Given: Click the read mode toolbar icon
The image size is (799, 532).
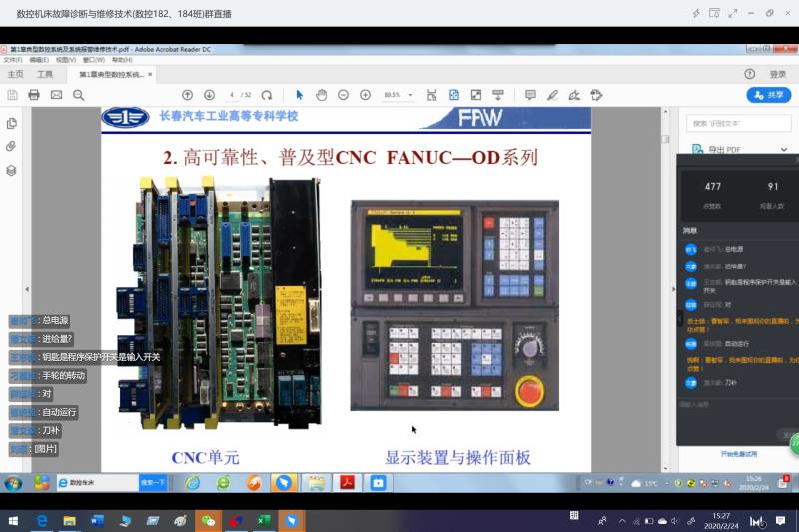Looking at the screenshot, I should tap(497, 95).
